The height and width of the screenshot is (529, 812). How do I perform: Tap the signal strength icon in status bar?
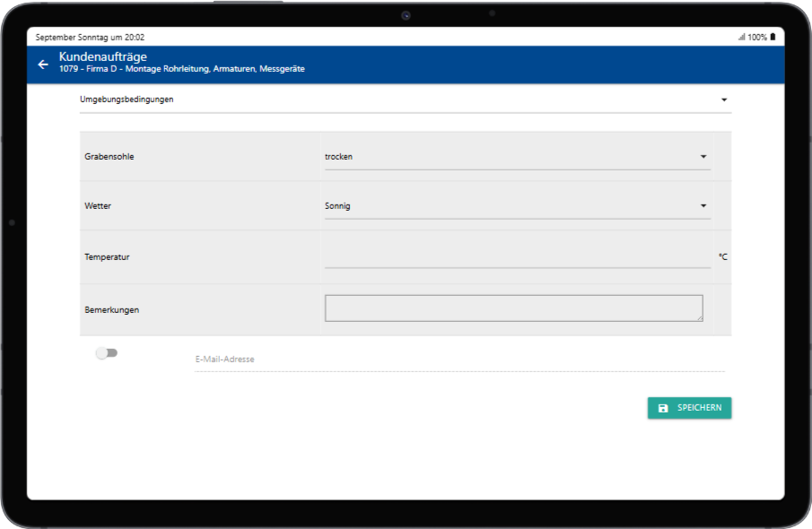click(741, 38)
